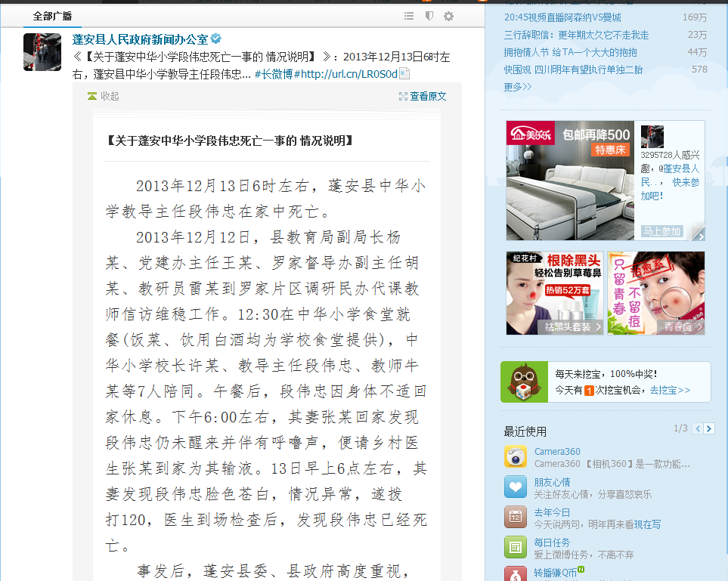Click the shield filter icon in feed header
This screenshot has height=581, width=728.
coord(429,16)
